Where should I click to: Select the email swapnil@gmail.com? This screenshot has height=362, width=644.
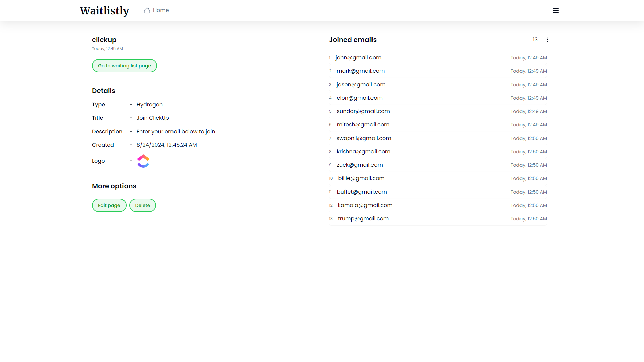click(364, 138)
